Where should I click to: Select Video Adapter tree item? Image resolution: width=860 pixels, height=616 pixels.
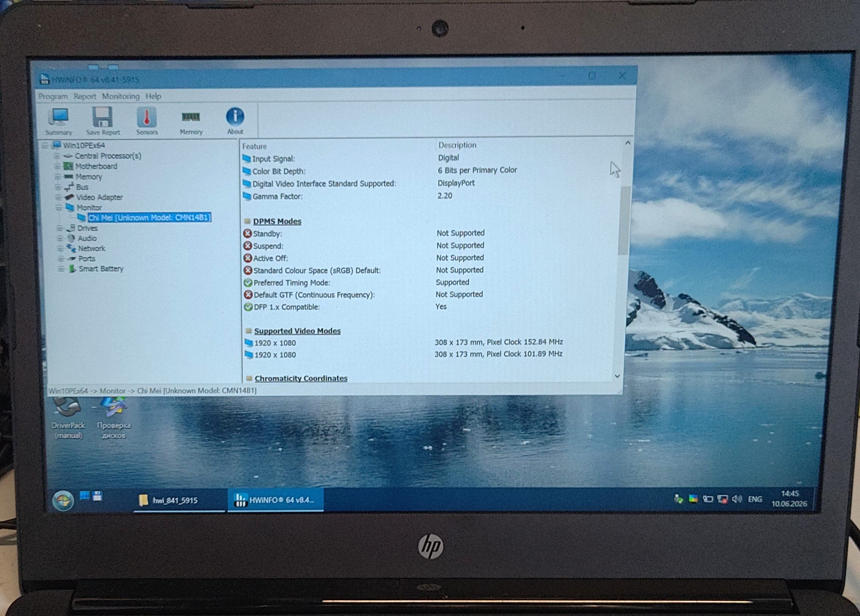pos(99,197)
